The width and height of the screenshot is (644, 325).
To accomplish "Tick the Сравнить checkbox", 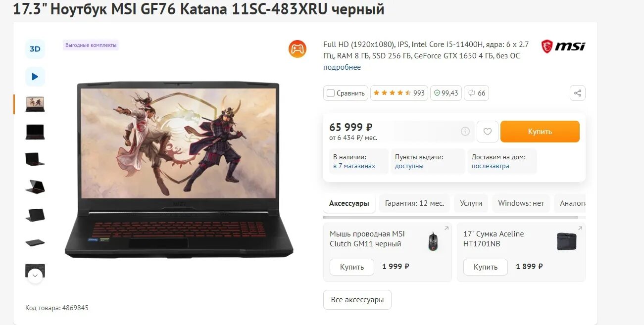I will point(331,93).
